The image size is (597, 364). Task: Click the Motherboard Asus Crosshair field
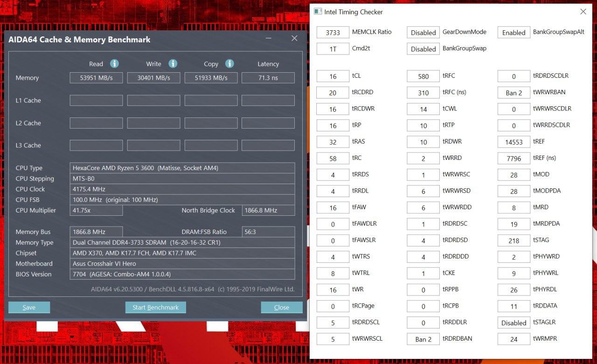[x=182, y=263]
